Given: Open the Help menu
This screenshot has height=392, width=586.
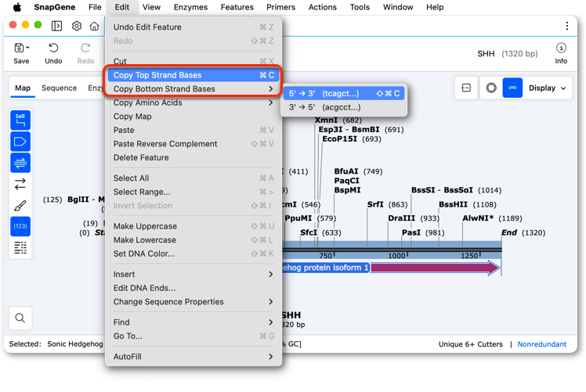Looking at the screenshot, I should tap(435, 7).
